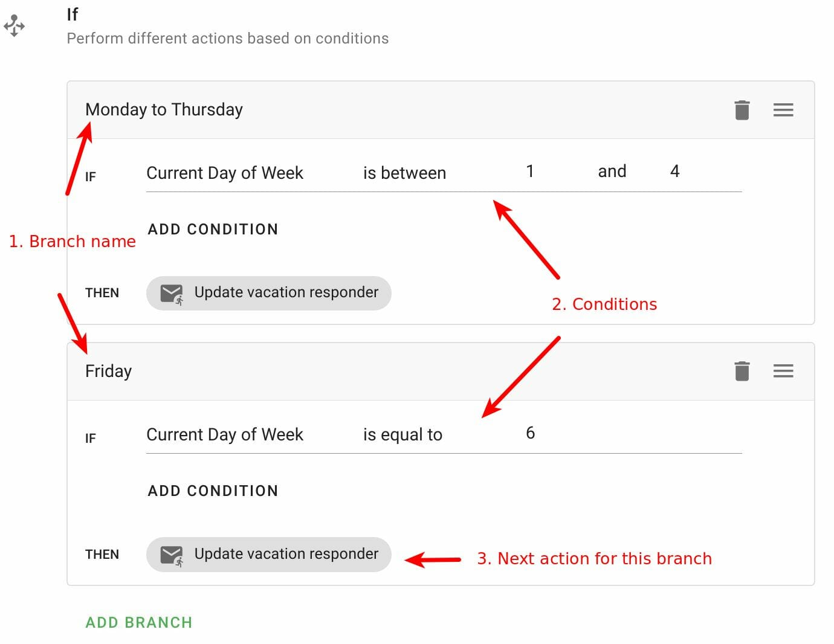
Task: Open Current Day of Week selector in the Friday branch
Action: pyautogui.click(x=225, y=435)
